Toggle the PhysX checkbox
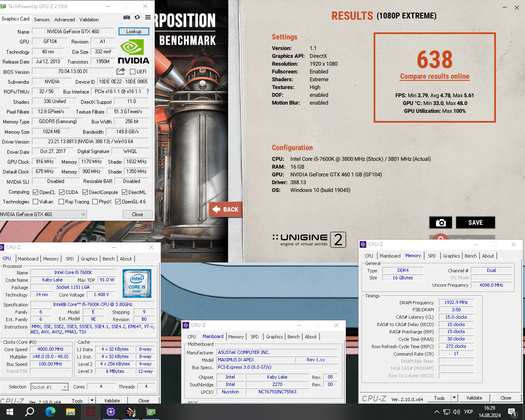 pos(95,202)
